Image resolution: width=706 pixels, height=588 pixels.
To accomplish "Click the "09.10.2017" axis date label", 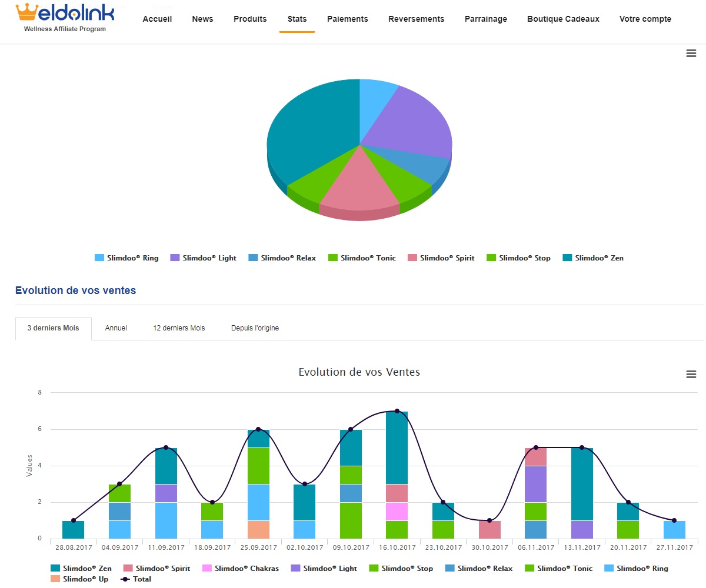I will click(351, 547).
